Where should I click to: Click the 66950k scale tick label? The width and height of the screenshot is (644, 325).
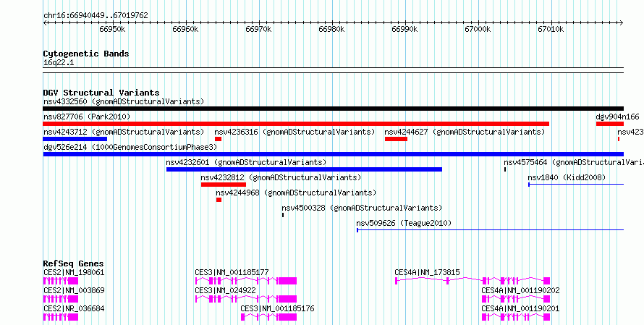pos(112,29)
